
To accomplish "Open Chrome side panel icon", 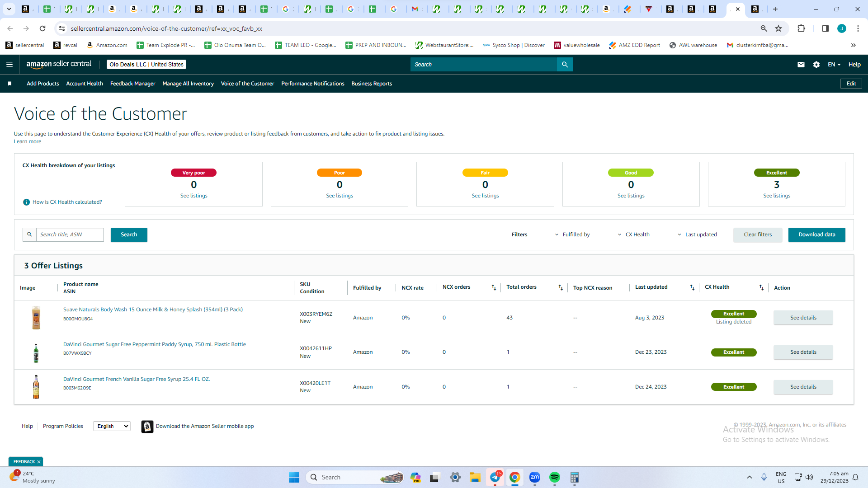I will 825,28.
